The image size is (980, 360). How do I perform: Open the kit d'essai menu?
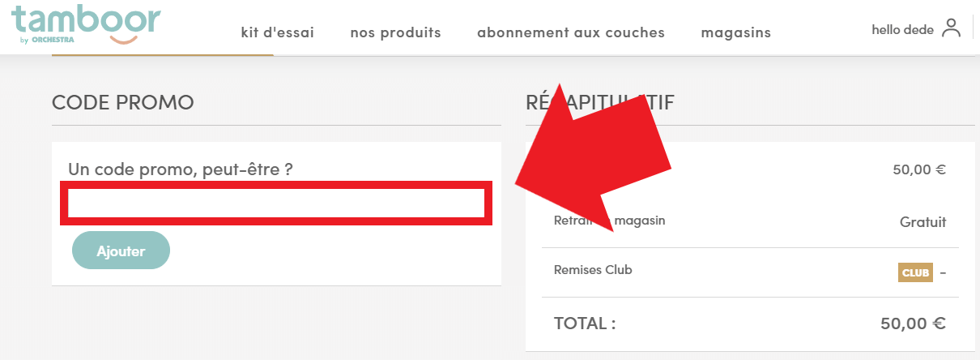278,32
